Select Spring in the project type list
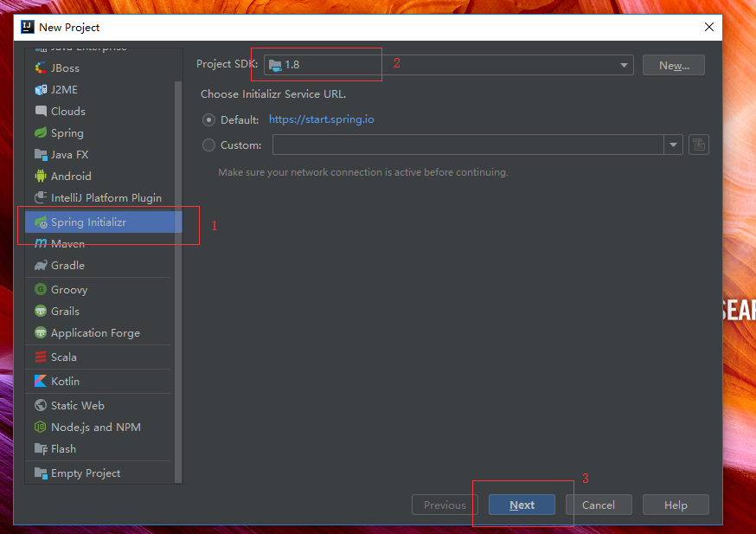This screenshot has width=756, height=534. click(104, 132)
